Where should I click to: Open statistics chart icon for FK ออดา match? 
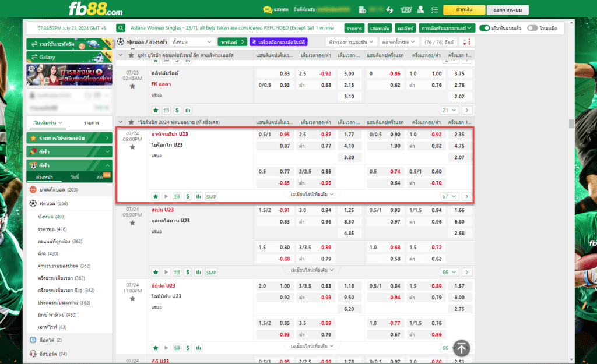pos(188,110)
